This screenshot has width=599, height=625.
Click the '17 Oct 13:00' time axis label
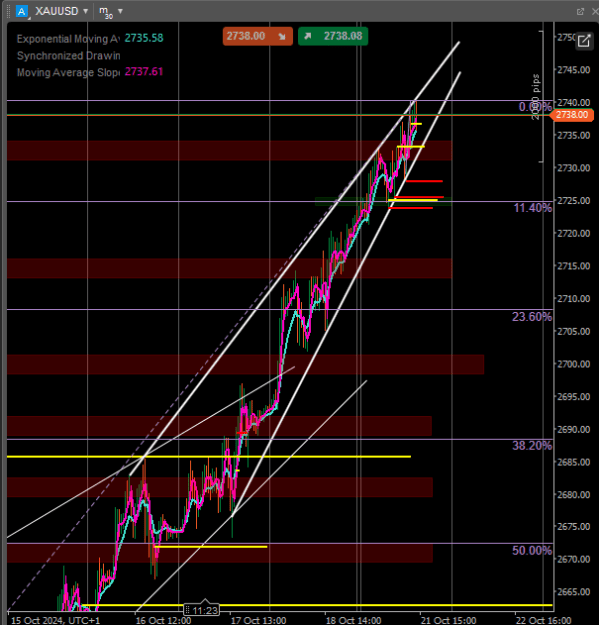click(x=259, y=620)
